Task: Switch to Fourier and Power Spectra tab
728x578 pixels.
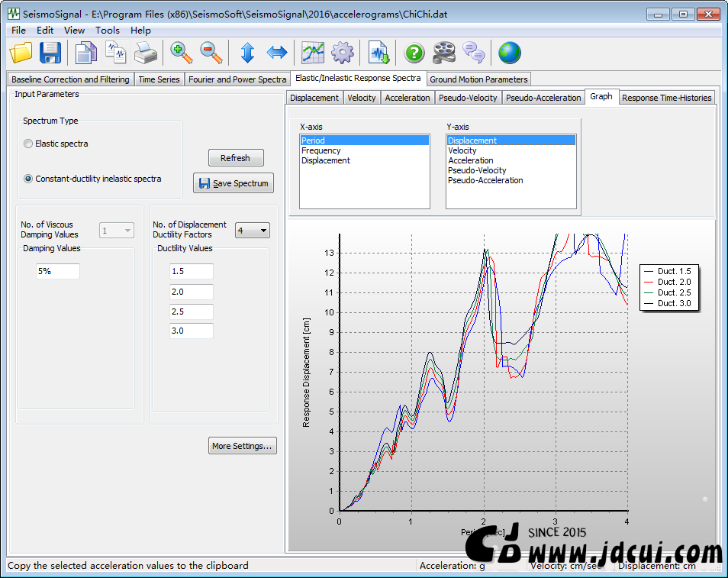Action: [x=237, y=79]
